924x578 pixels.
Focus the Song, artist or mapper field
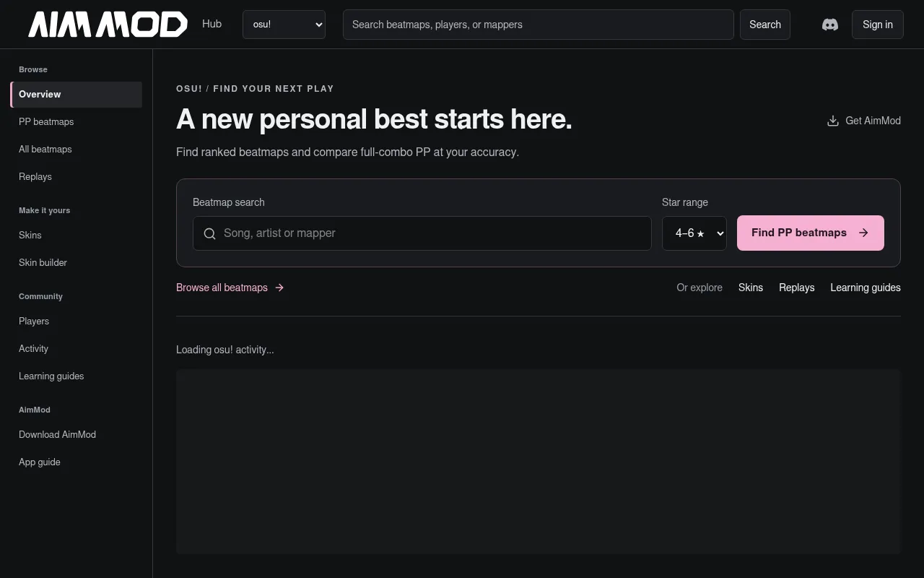[422, 233]
